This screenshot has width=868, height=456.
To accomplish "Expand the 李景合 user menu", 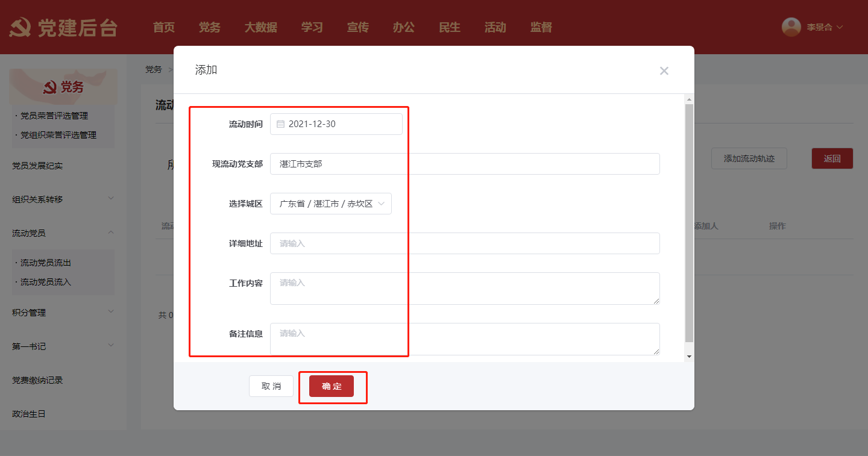I will (823, 27).
